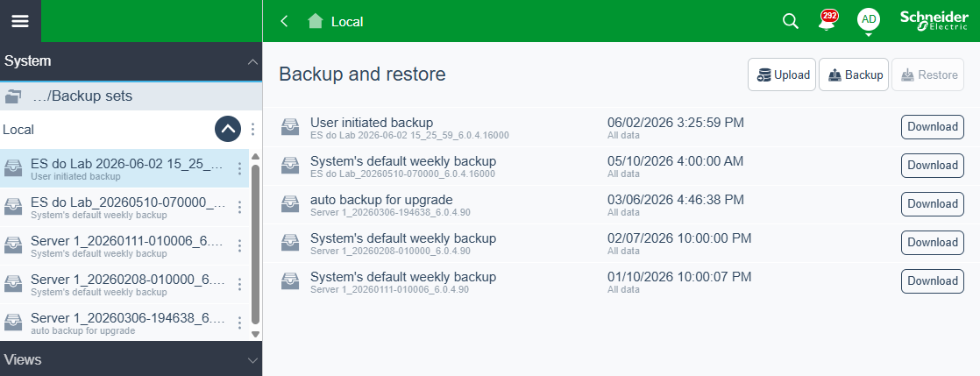Click sidebar scrollbar up arrow
The height and width of the screenshot is (376, 980).
coord(255,155)
